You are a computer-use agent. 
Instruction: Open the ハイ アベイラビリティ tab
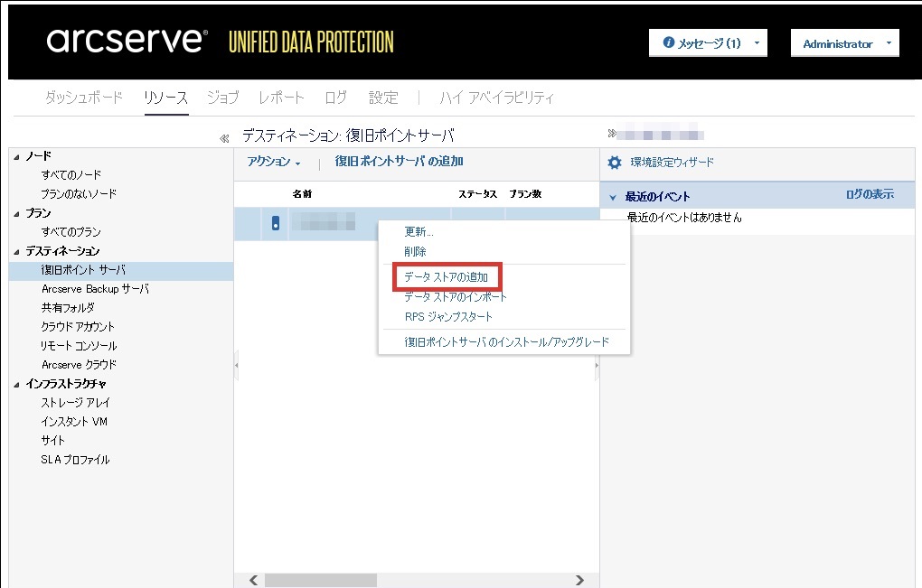(496, 98)
